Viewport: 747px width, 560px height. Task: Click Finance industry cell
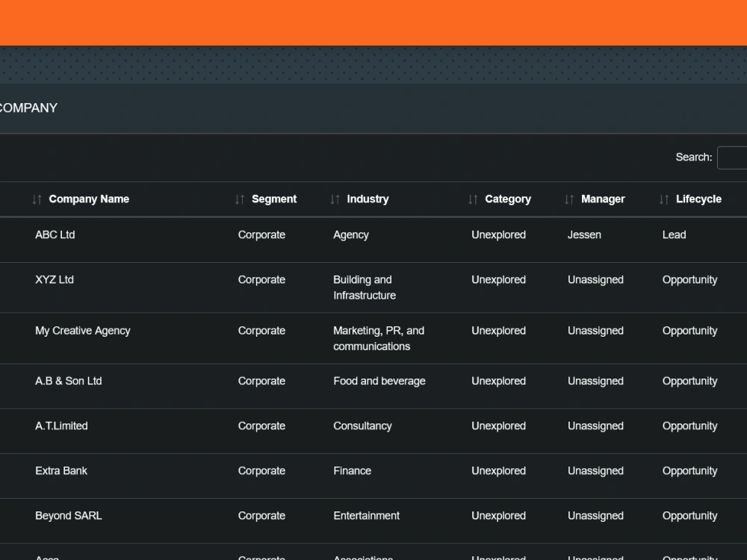coord(352,470)
